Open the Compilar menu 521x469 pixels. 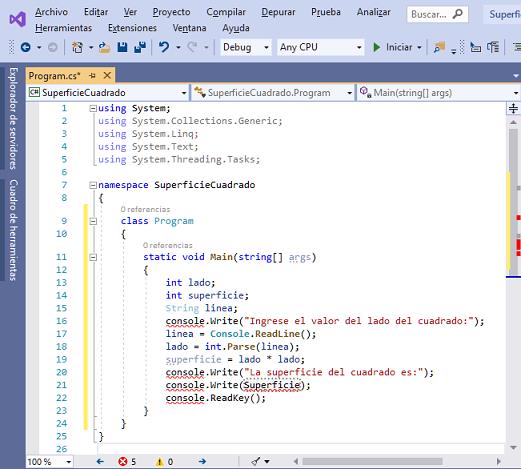(x=226, y=12)
